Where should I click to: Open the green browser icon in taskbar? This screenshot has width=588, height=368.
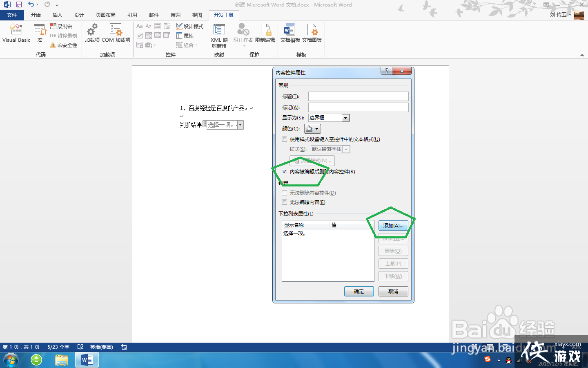click(36, 360)
